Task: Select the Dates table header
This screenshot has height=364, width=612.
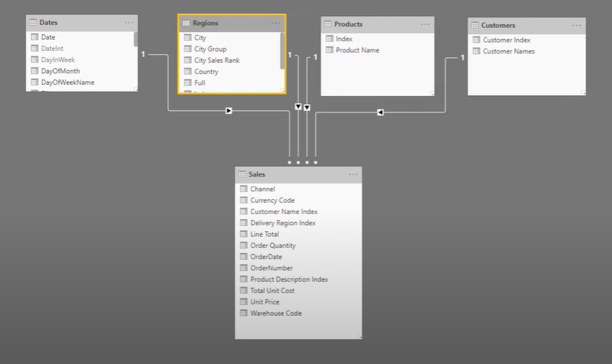Action: (x=82, y=23)
